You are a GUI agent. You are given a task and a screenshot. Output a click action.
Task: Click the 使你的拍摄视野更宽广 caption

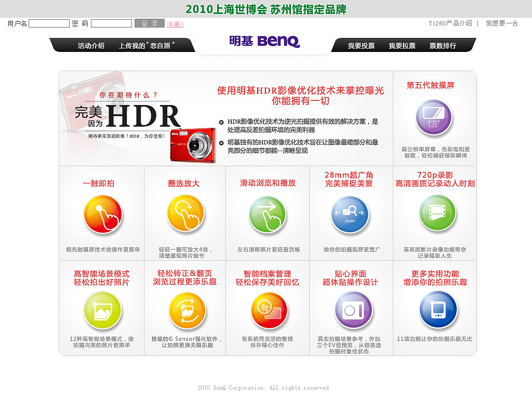[352, 249]
